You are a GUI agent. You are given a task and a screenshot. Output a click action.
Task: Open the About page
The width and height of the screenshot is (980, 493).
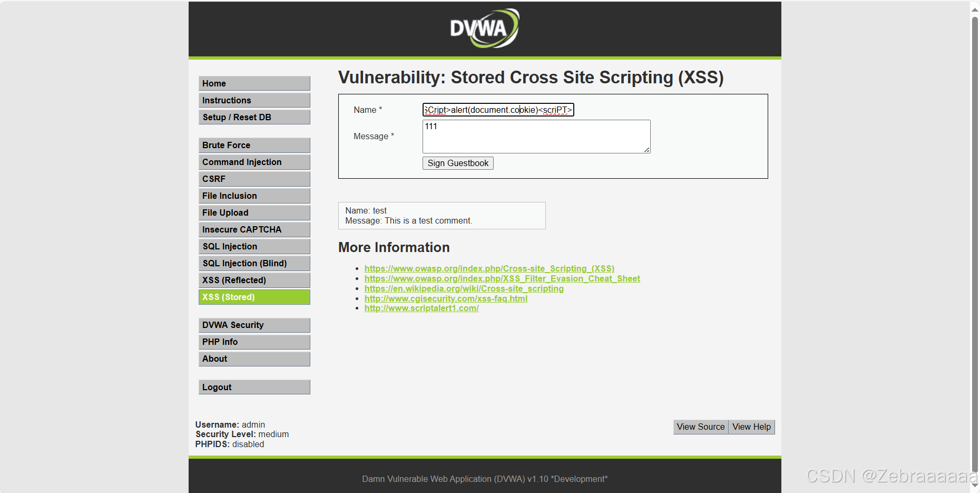tap(254, 359)
